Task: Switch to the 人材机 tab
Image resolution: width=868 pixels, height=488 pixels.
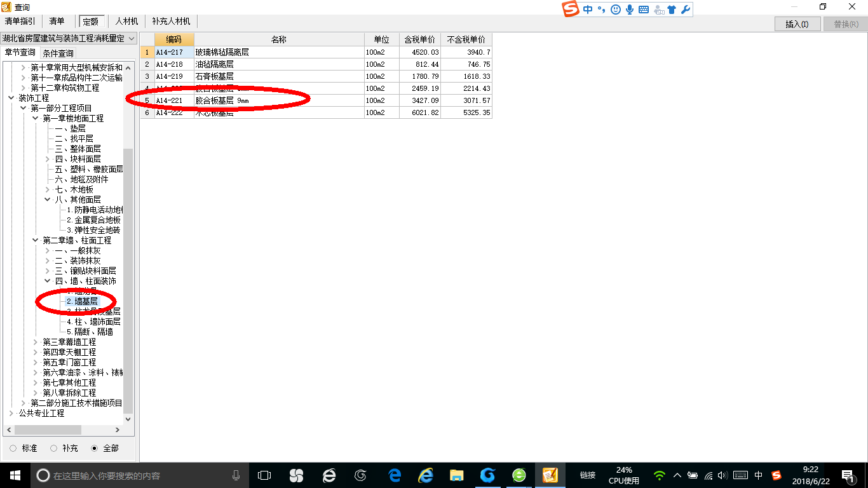Action: coord(126,22)
